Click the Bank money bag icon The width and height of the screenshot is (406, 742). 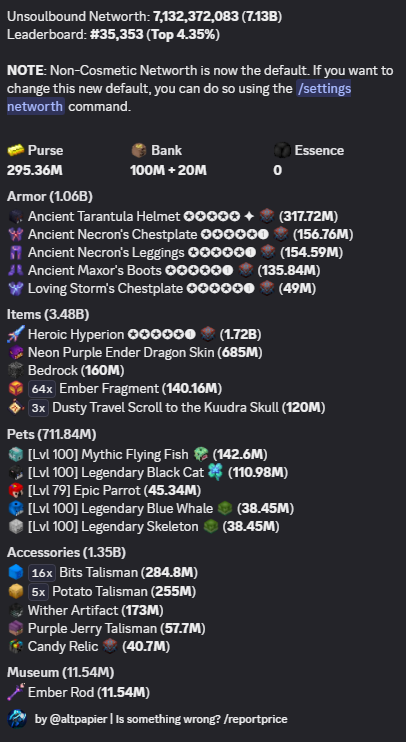[139, 150]
